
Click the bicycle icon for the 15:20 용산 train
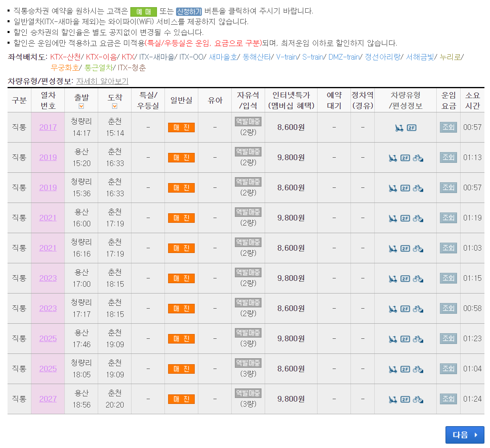click(418, 158)
